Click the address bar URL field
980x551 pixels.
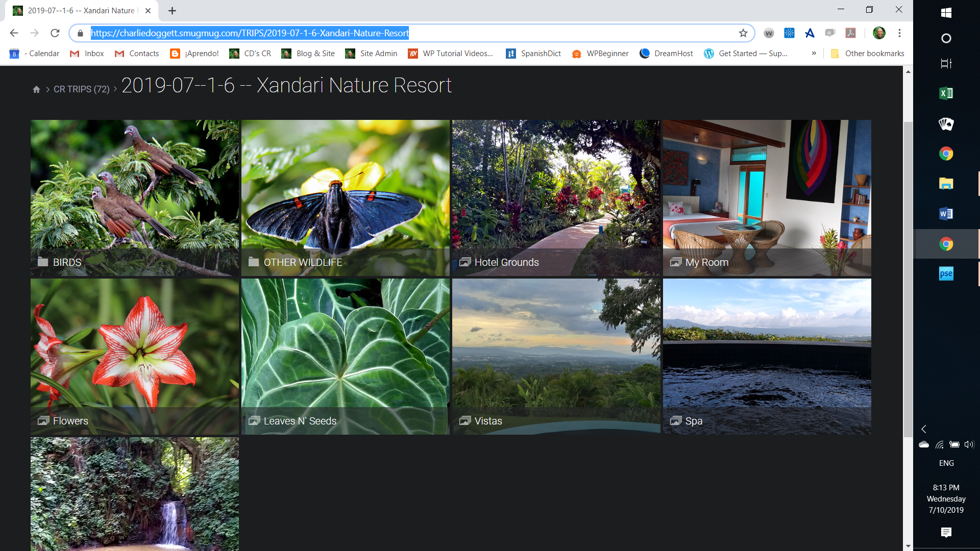[411, 33]
